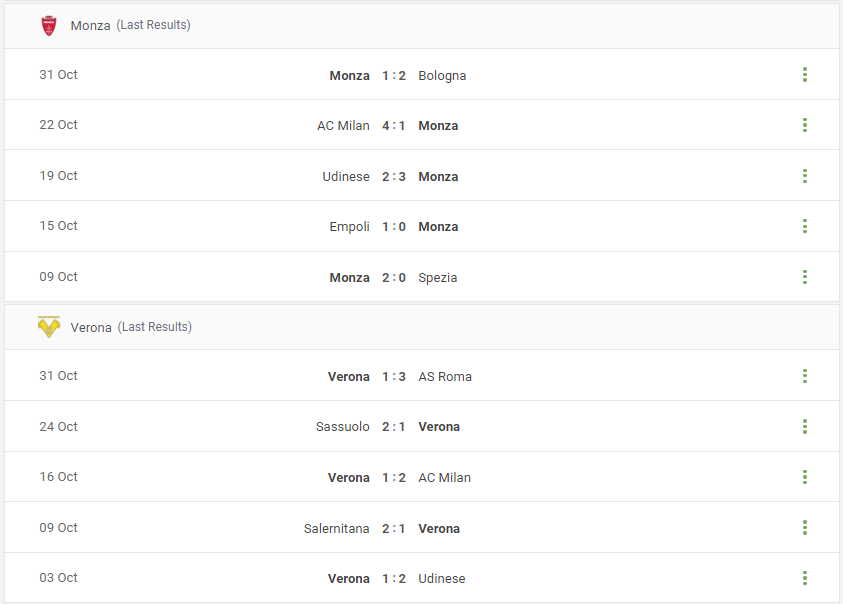This screenshot has height=604, width=843.
Task: Select Udinese in the 19 Oct match
Action: pyautogui.click(x=346, y=176)
